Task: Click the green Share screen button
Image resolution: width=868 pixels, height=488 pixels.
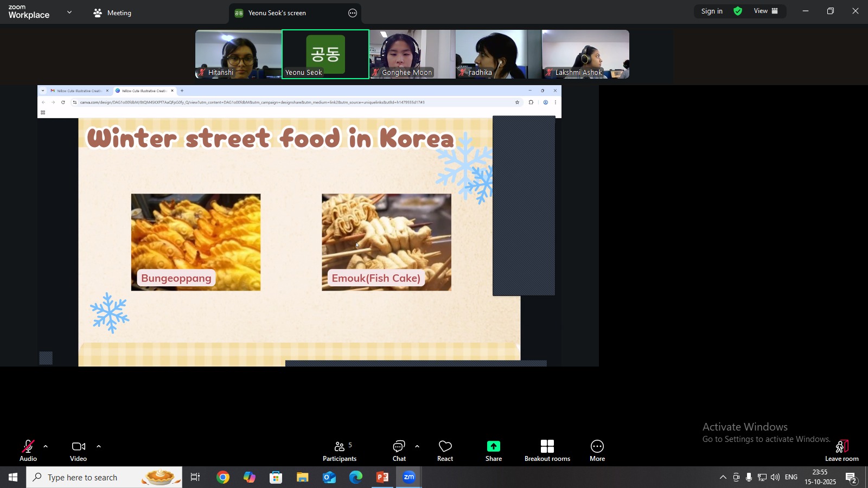Action: (x=494, y=451)
